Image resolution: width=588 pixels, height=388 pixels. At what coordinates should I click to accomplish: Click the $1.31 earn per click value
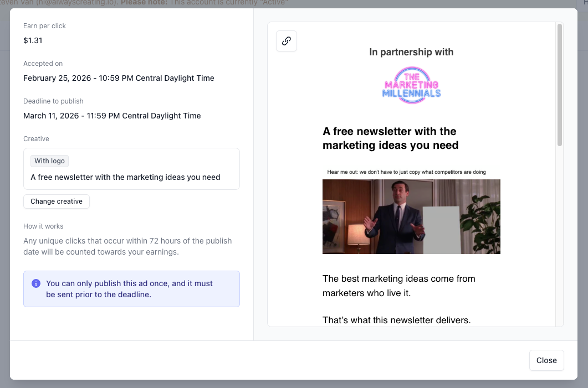click(x=33, y=40)
